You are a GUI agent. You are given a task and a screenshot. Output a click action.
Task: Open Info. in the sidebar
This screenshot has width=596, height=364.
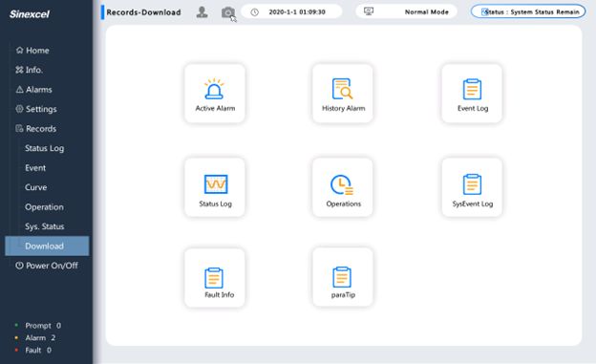pyautogui.click(x=30, y=70)
